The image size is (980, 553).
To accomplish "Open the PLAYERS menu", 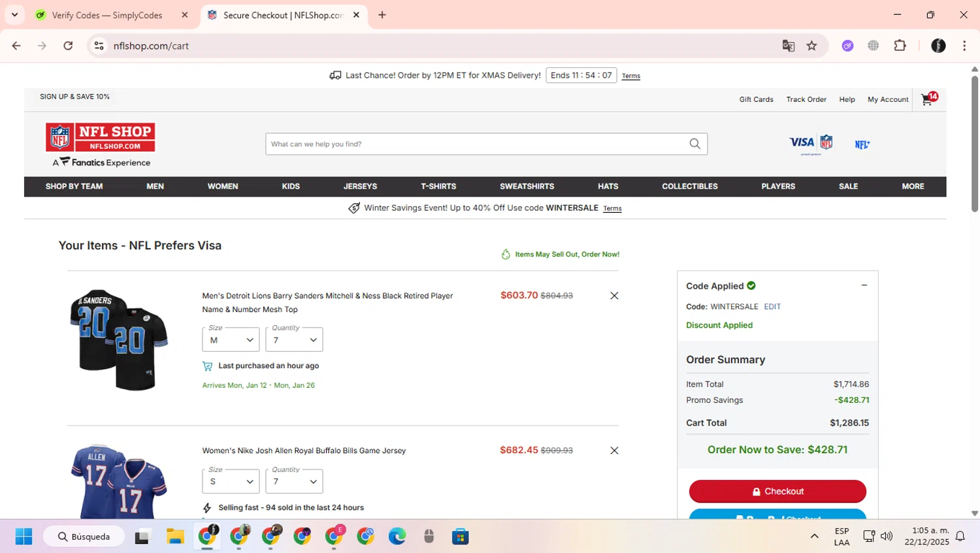I will coord(778,187).
